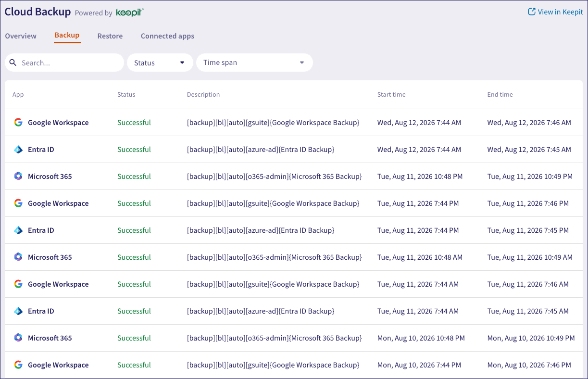Click the Entra ID icon in the row ending Tue 7:45 PM

click(18, 230)
